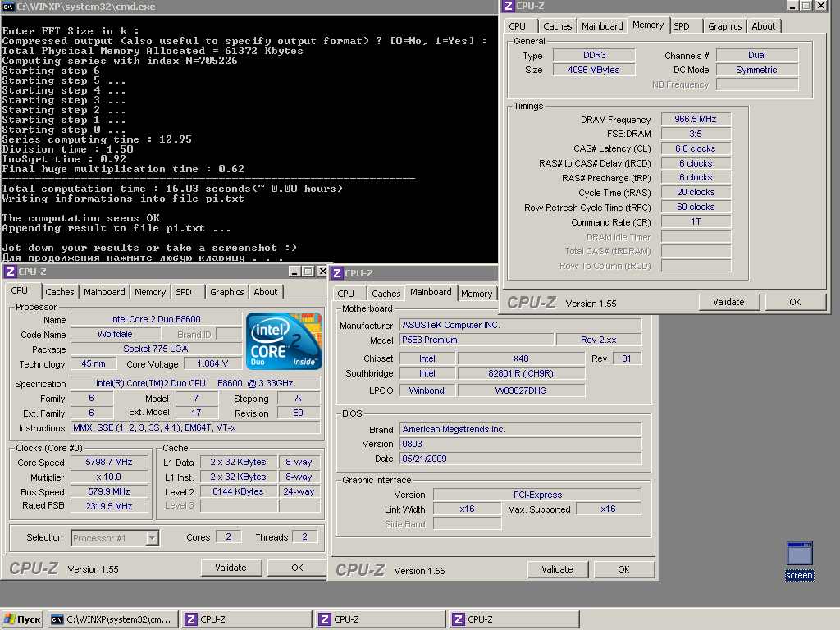Image resolution: width=840 pixels, height=630 pixels.
Task: Click the CAS# Latency value 6.0 clocks
Action: point(696,148)
